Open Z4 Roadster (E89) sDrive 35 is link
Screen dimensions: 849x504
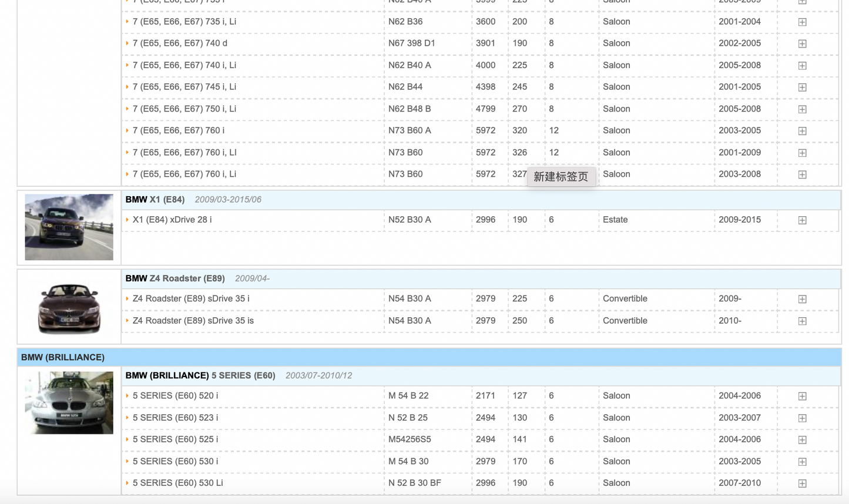(x=193, y=321)
